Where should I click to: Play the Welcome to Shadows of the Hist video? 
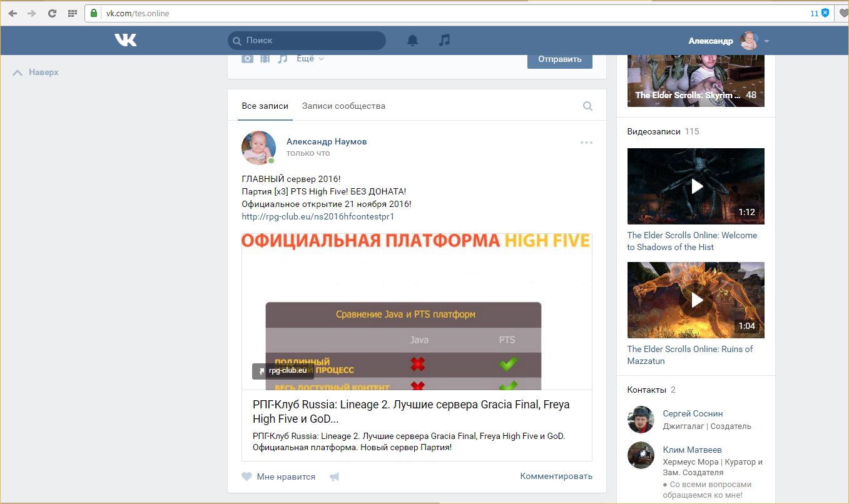[x=696, y=186]
